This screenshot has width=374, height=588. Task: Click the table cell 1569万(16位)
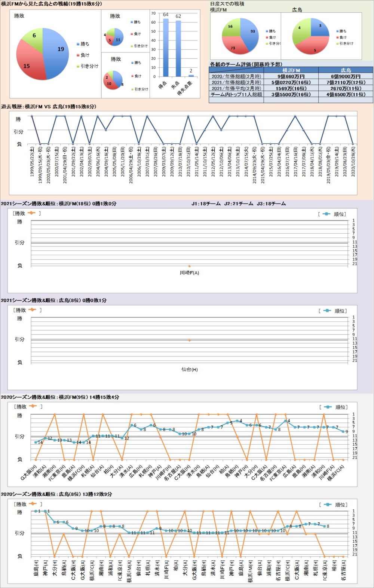(291, 88)
